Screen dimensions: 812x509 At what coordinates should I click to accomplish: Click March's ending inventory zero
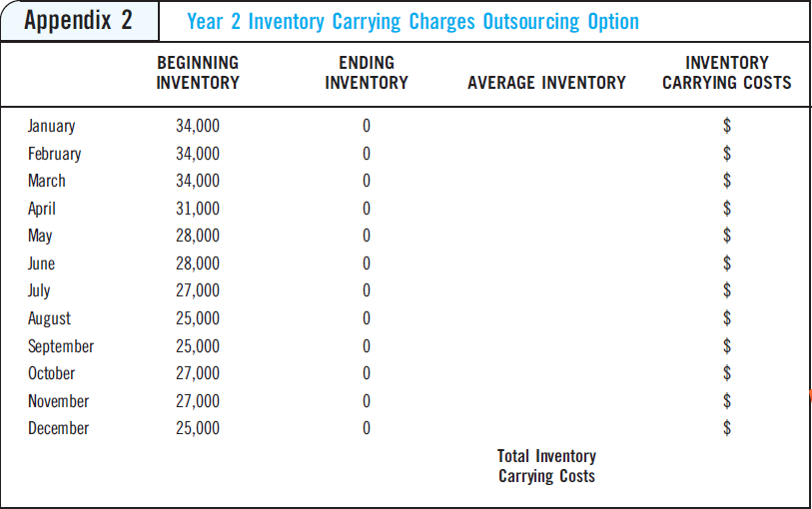pyautogui.click(x=367, y=181)
